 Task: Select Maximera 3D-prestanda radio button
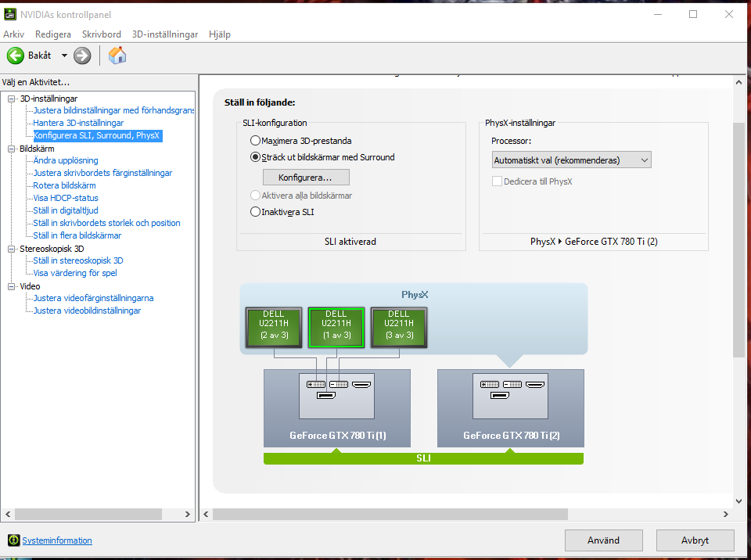click(x=255, y=141)
